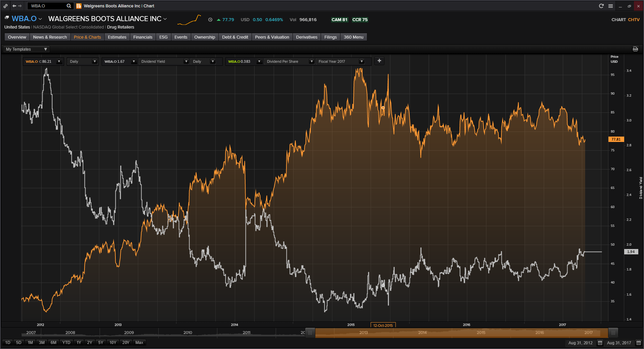This screenshot has width=644, height=349.
Task: Set chart period to 1D
Action: pos(8,343)
